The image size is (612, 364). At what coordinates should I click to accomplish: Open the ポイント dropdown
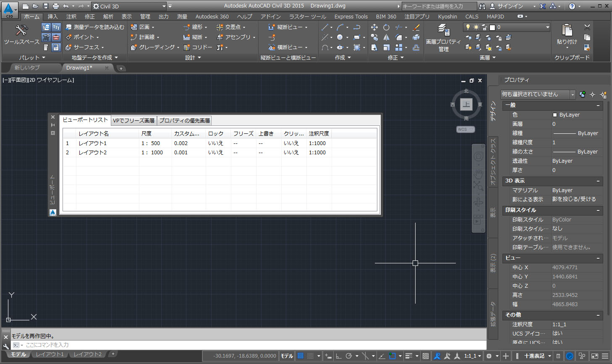pyautogui.click(x=82, y=37)
